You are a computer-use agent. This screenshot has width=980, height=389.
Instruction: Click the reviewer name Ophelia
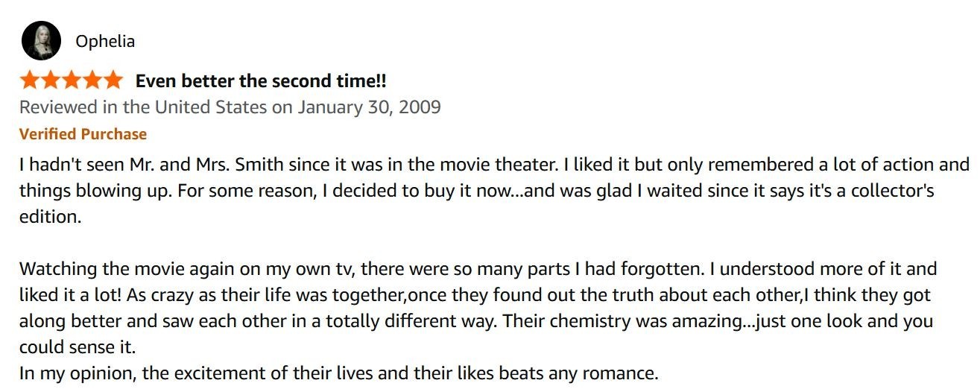pyautogui.click(x=105, y=41)
